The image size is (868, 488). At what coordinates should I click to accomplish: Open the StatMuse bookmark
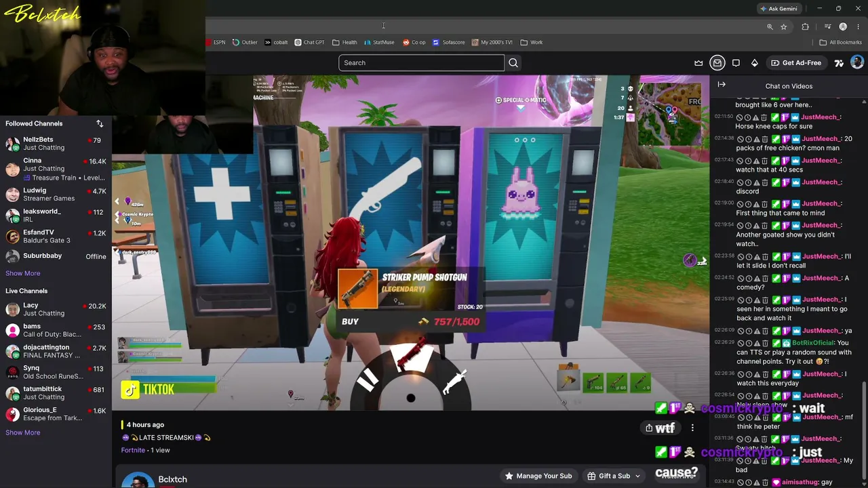pyautogui.click(x=379, y=42)
